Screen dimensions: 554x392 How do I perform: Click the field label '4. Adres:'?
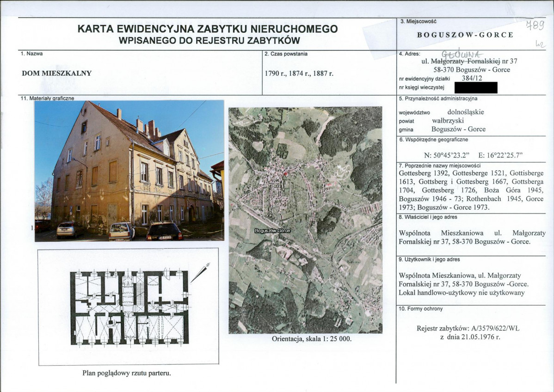(x=410, y=54)
